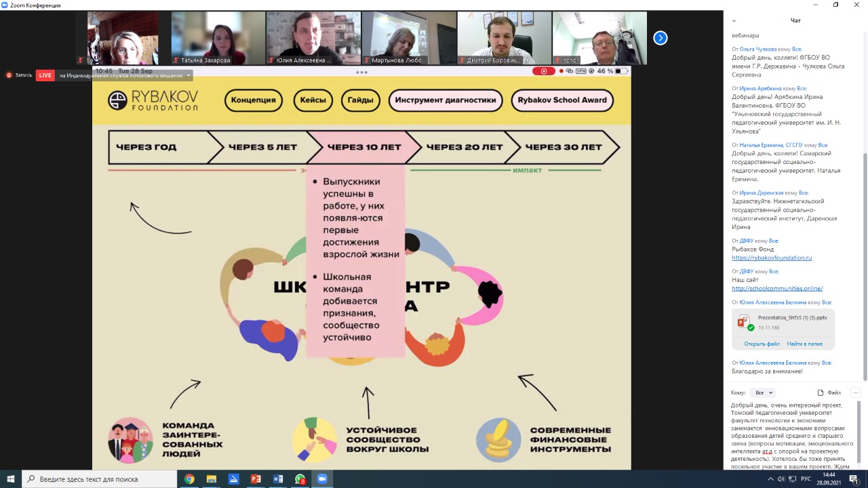The image size is (868, 488).
Task: Click the Открыть файл link
Action: 762,344
